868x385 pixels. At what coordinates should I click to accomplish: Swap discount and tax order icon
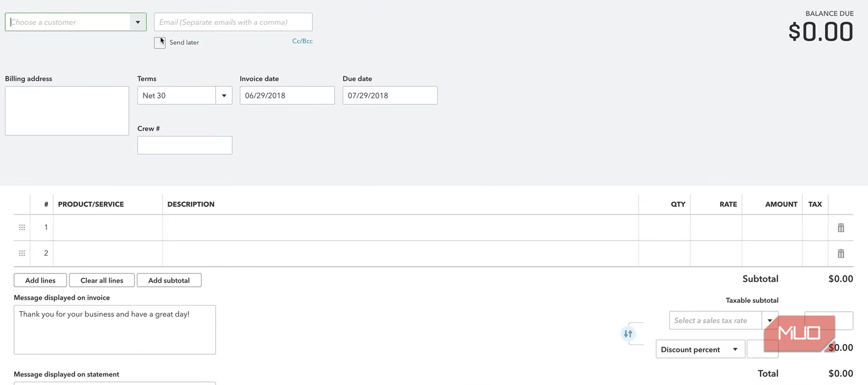(x=628, y=334)
